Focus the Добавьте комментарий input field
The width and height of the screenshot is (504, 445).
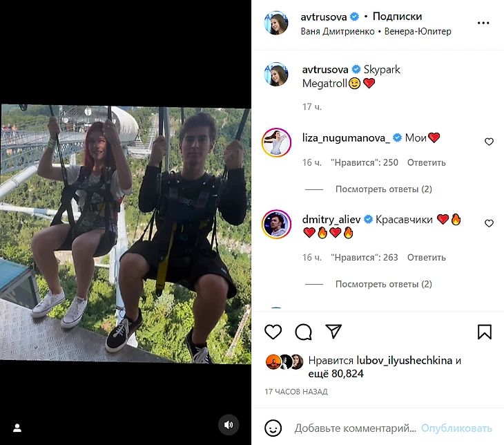click(x=355, y=428)
